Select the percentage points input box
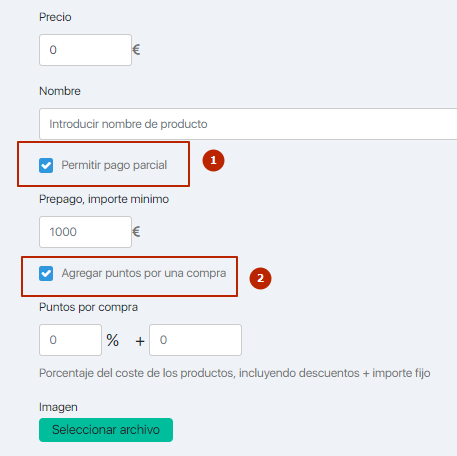 click(x=70, y=340)
